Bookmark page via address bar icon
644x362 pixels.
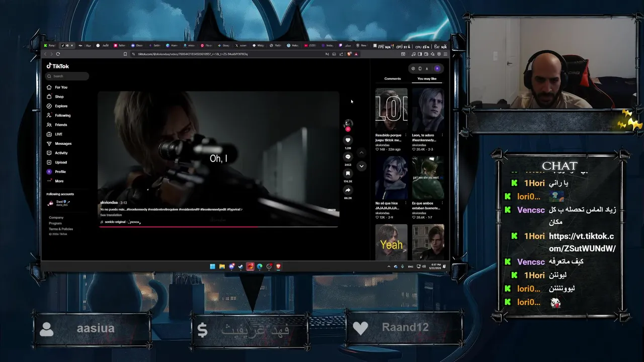[x=125, y=54]
